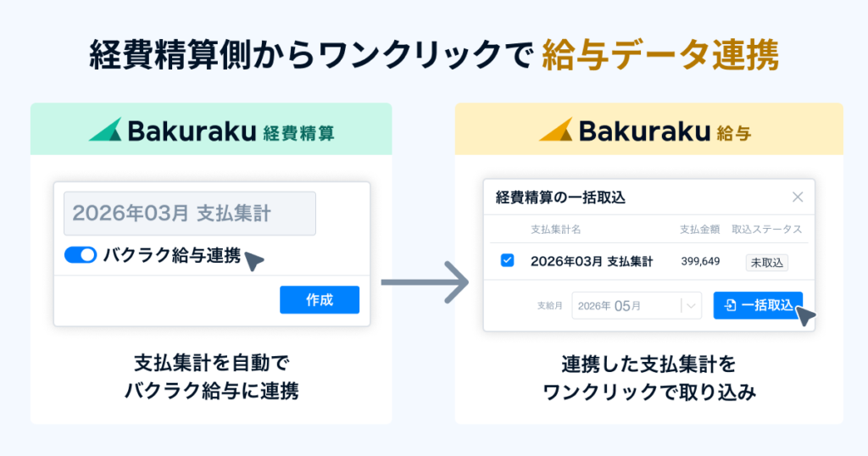Select the 支払金額 column header
The image size is (868, 456).
[699, 230]
